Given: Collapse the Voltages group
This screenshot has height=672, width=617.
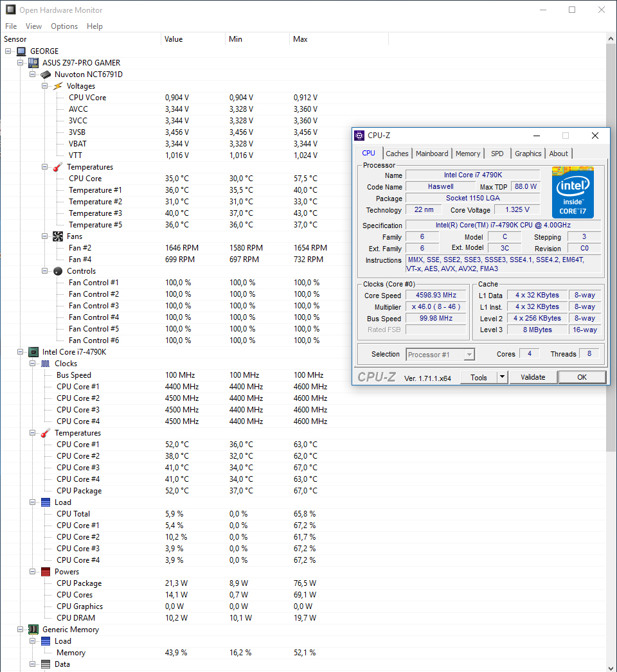Looking at the screenshot, I should [44, 86].
